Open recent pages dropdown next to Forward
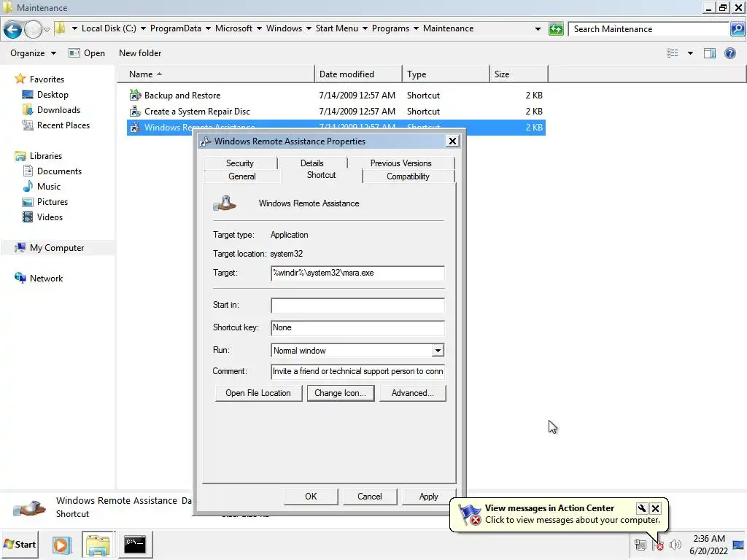Image resolution: width=747 pixels, height=560 pixels. (x=47, y=29)
